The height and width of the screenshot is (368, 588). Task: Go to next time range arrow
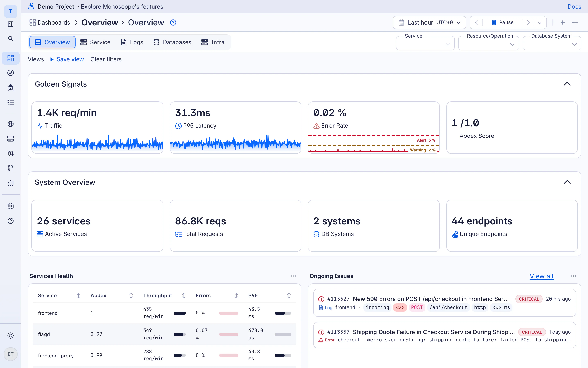528,23
